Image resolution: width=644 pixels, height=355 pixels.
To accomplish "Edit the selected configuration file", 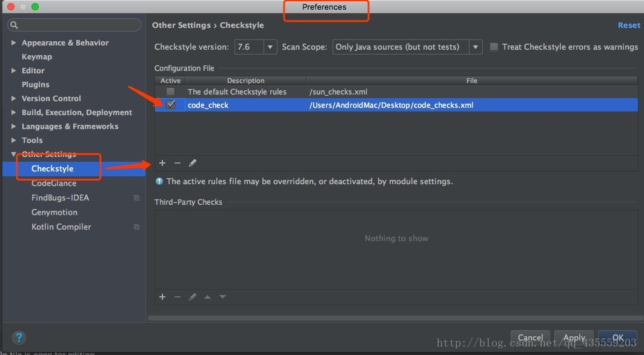I will 192,163.
